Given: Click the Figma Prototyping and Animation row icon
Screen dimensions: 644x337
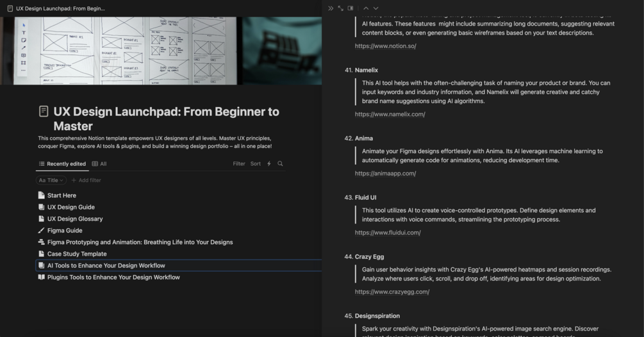Looking at the screenshot, I should point(41,242).
